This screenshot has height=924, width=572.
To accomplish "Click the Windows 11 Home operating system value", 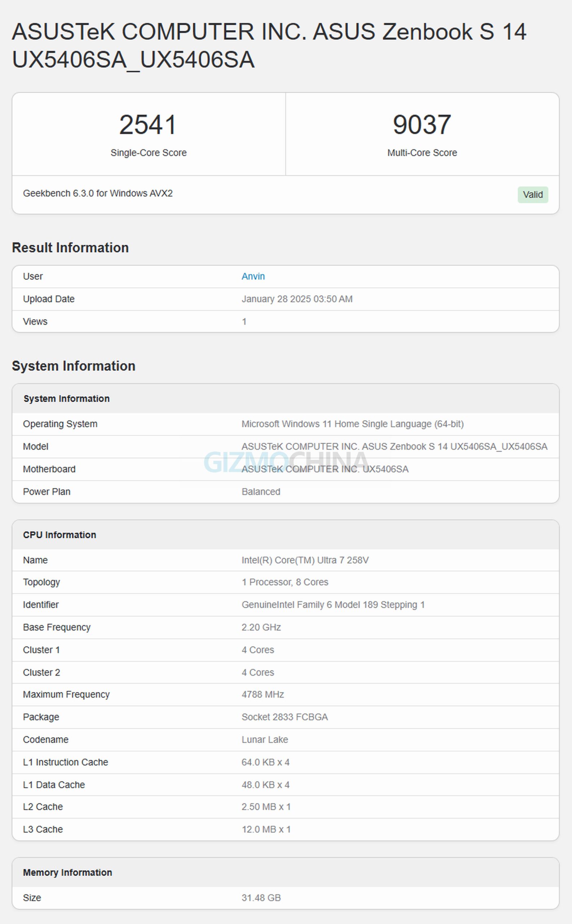I will click(352, 424).
